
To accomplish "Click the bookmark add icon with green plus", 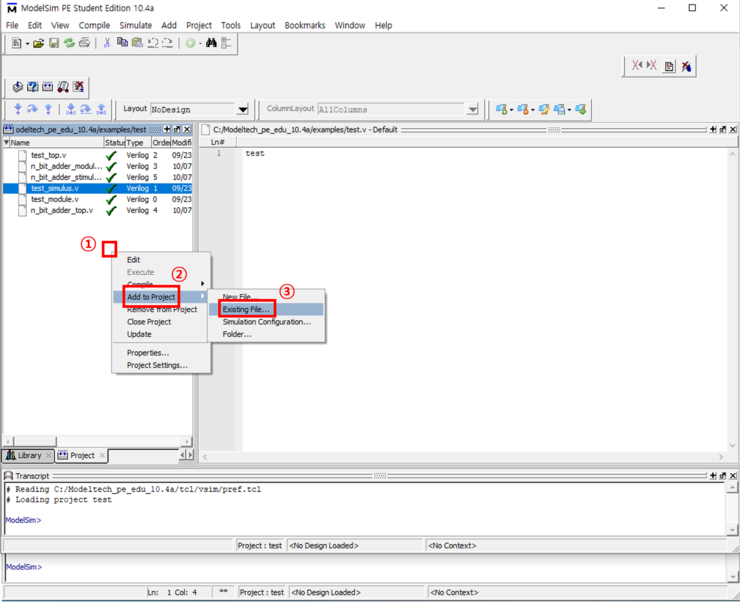I will point(501,109).
